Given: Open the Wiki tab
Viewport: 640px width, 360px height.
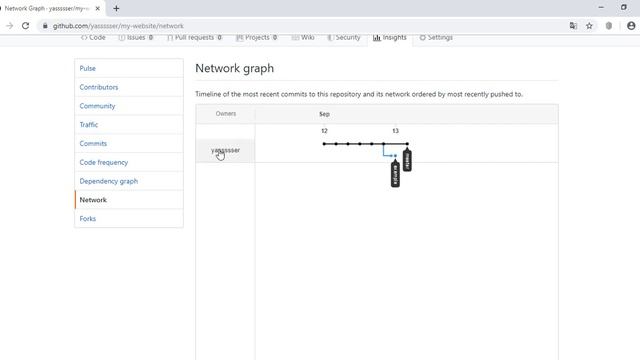Looking at the screenshot, I should [303, 38].
